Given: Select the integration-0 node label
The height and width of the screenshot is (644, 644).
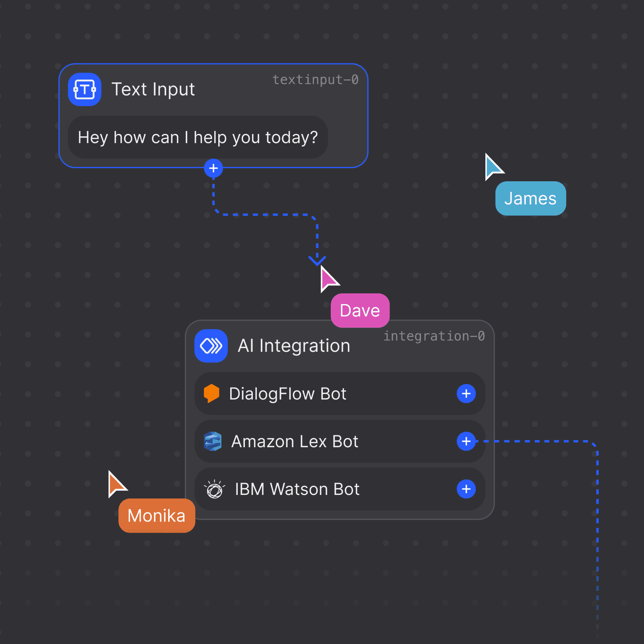Looking at the screenshot, I should [x=434, y=336].
